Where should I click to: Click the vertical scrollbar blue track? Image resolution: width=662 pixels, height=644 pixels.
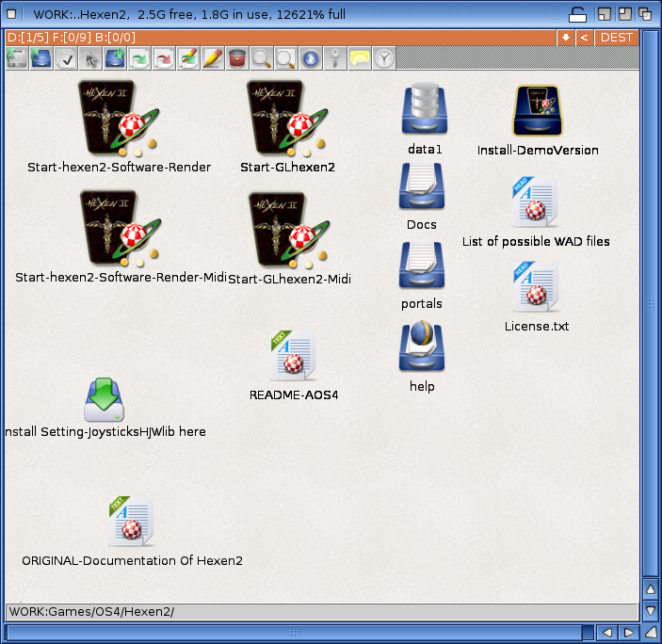click(651, 303)
